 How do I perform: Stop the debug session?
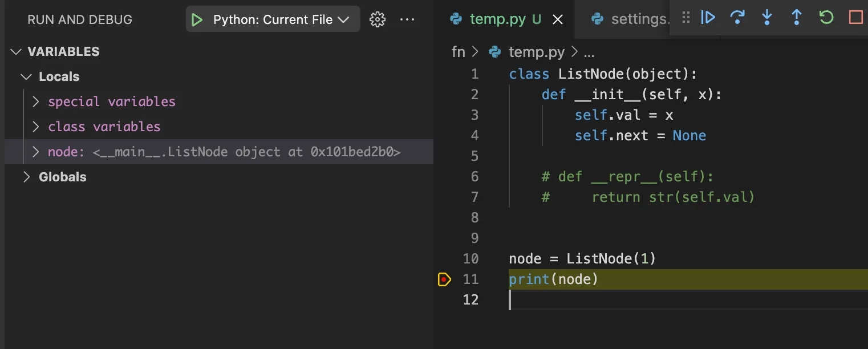click(855, 18)
